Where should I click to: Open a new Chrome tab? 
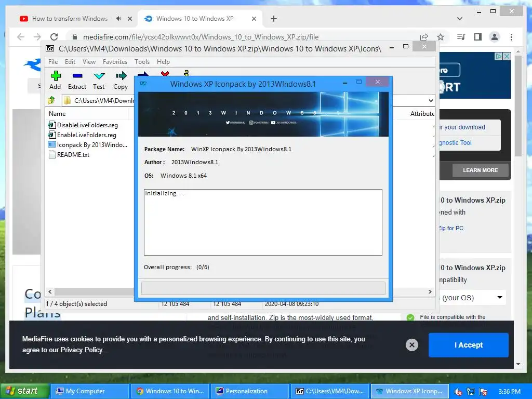click(x=274, y=19)
